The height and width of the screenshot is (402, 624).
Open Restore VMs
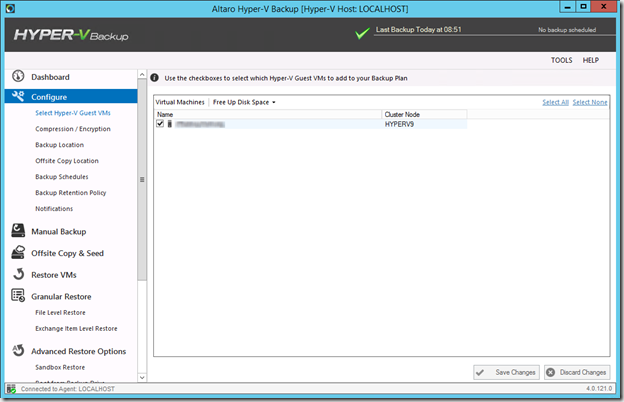click(x=54, y=275)
